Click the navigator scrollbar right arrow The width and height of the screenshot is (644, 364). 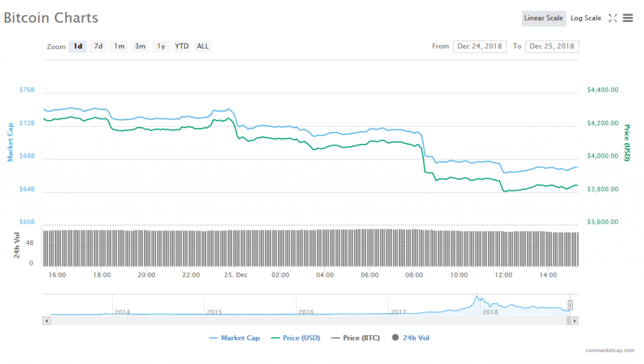pyautogui.click(x=575, y=321)
